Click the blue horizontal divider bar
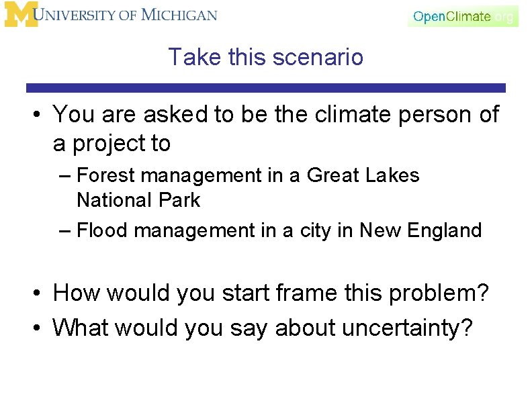This screenshot has height=411, width=532. pos(265,88)
